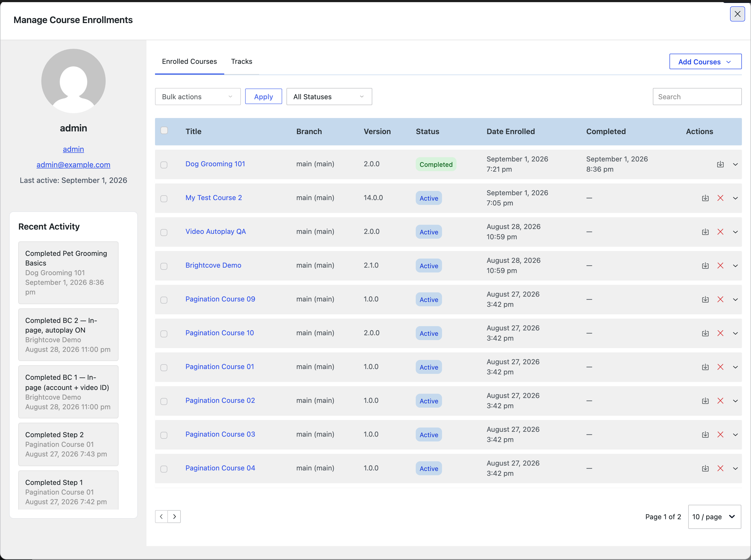The image size is (751, 560).
Task: Remove enrollment with red X for Pagination Course 09
Action: [720, 299]
